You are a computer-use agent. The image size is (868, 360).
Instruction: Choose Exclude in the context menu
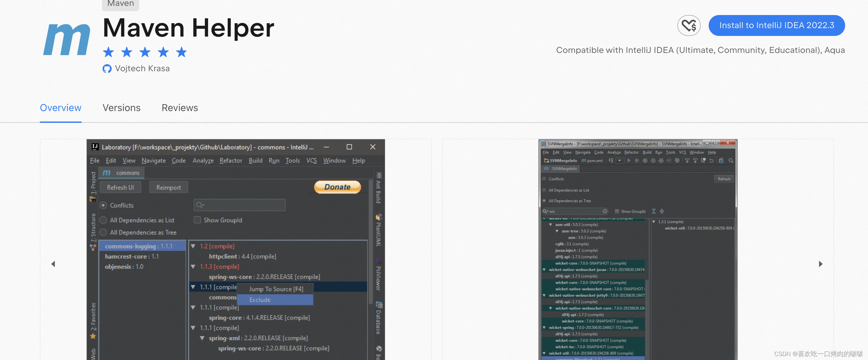pyautogui.click(x=275, y=300)
